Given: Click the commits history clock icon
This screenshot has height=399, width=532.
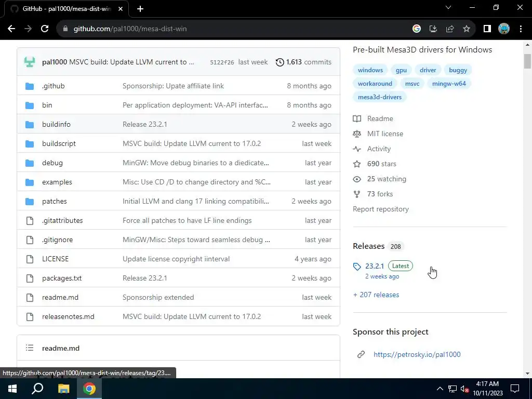Looking at the screenshot, I should pyautogui.click(x=280, y=62).
